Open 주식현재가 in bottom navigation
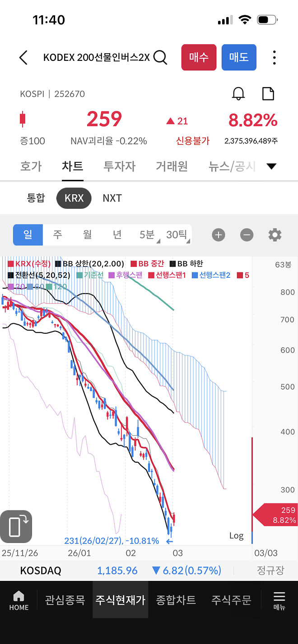 coord(120,600)
